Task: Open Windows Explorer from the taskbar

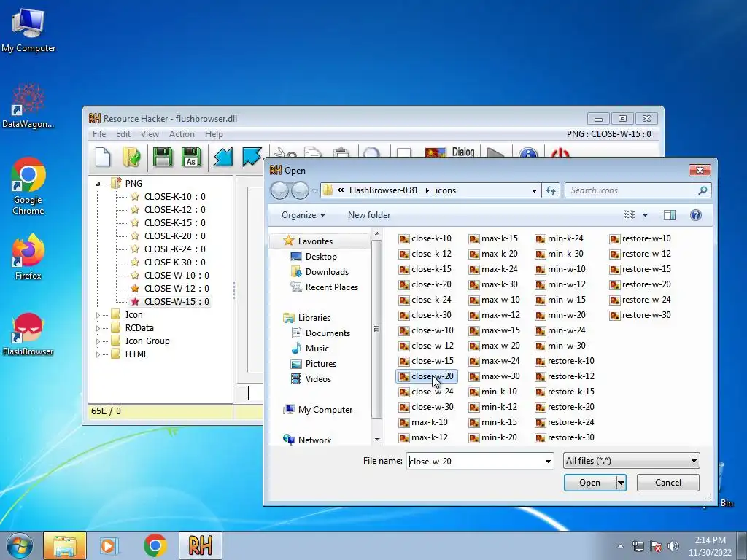Action: click(65, 545)
